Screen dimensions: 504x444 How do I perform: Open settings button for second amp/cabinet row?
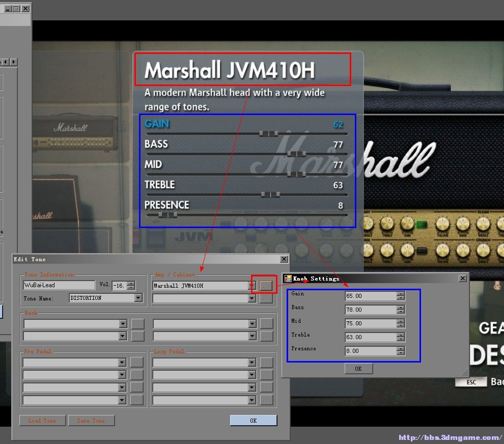(x=266, y=299)
